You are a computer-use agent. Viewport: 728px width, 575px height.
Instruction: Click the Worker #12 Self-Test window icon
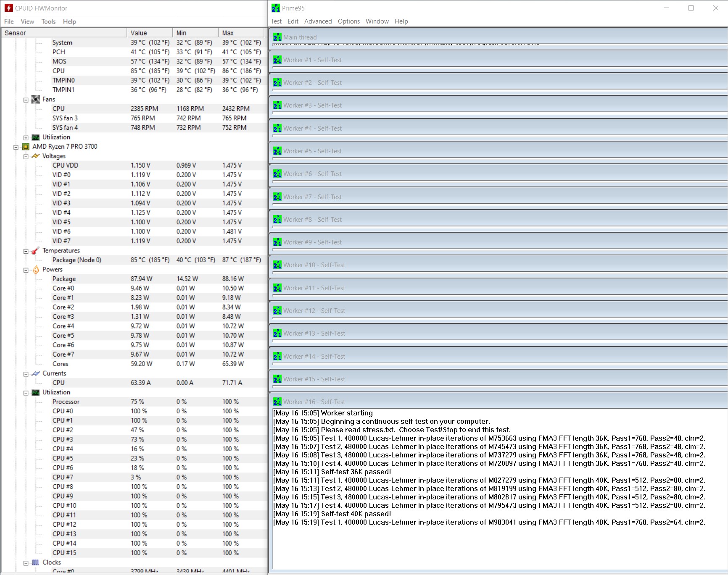[277, 311]
